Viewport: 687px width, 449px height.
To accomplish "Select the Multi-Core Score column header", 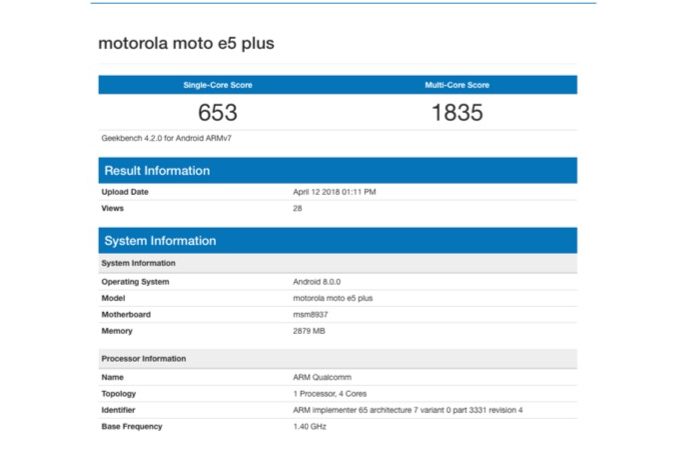I will (457, 85).
